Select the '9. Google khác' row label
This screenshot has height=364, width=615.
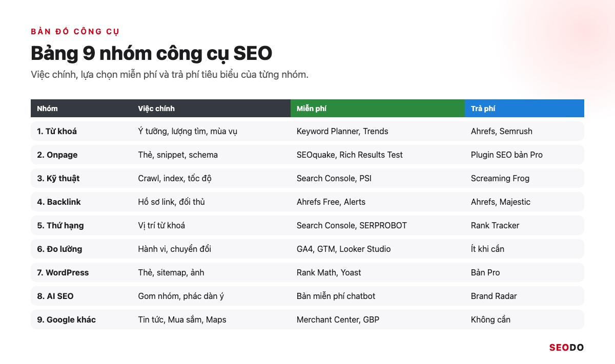coord(67,319)
